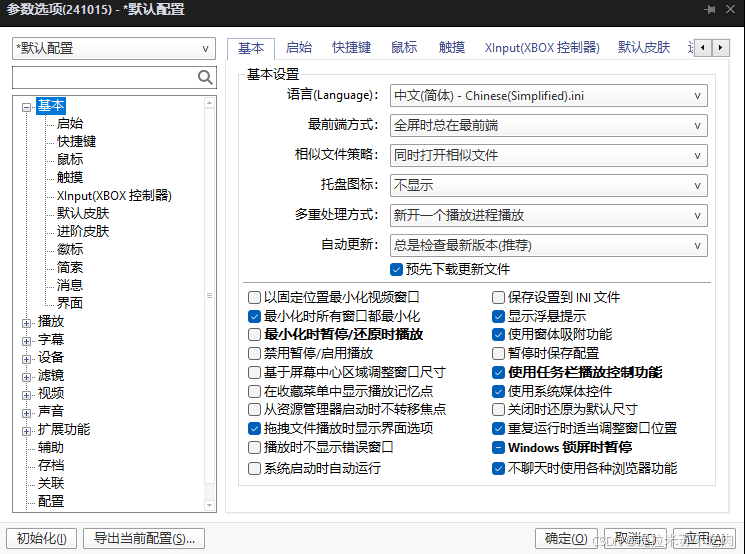745x554 pixels.
Task: Open the 相似文件策略 dropdown
Action: tap(548, 155)
